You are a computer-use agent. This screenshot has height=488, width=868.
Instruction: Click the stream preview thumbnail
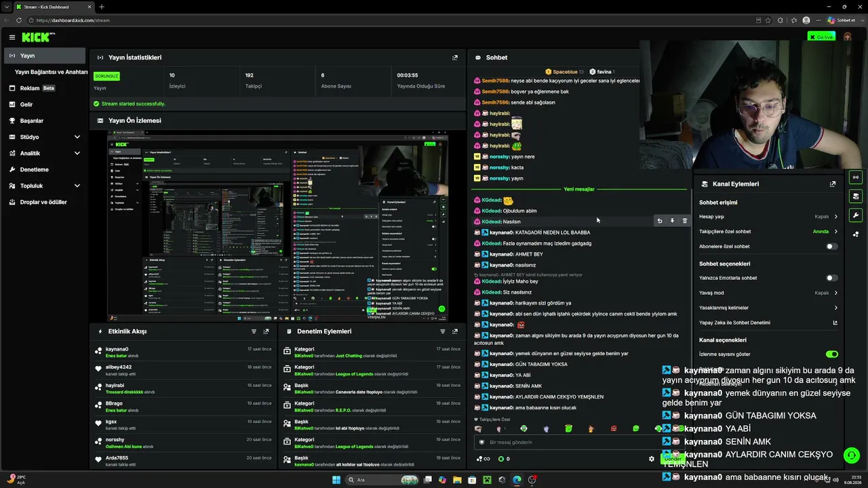tap(277, 226)
